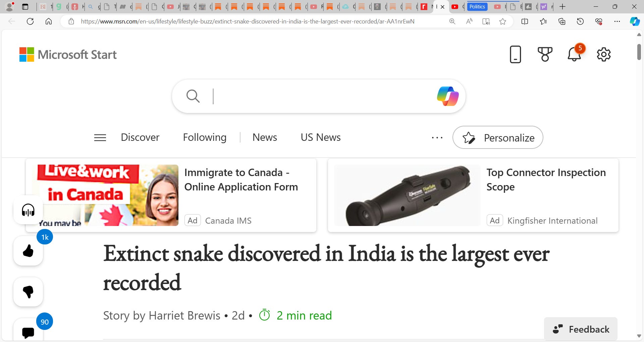Screen dimensions: 644x342
Task: Open the zoom magnifier in address bar
Action: click(x=452, y=21)
